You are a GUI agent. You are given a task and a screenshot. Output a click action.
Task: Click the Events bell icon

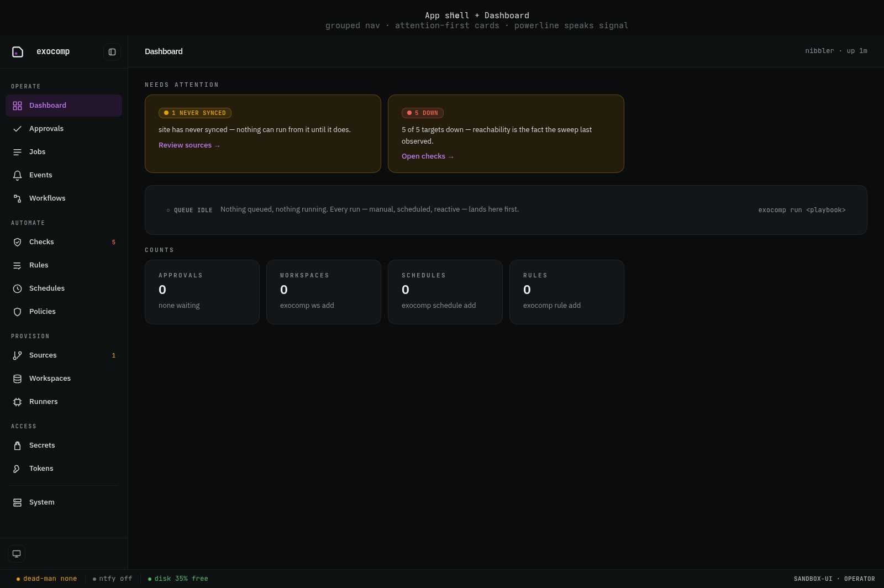17,175
